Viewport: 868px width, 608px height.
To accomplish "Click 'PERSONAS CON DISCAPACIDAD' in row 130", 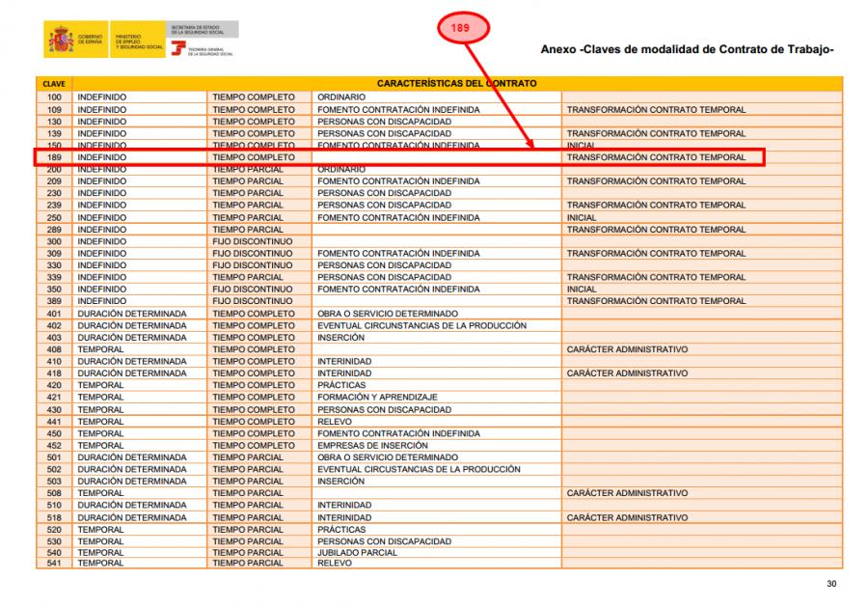I will [384, 122].
